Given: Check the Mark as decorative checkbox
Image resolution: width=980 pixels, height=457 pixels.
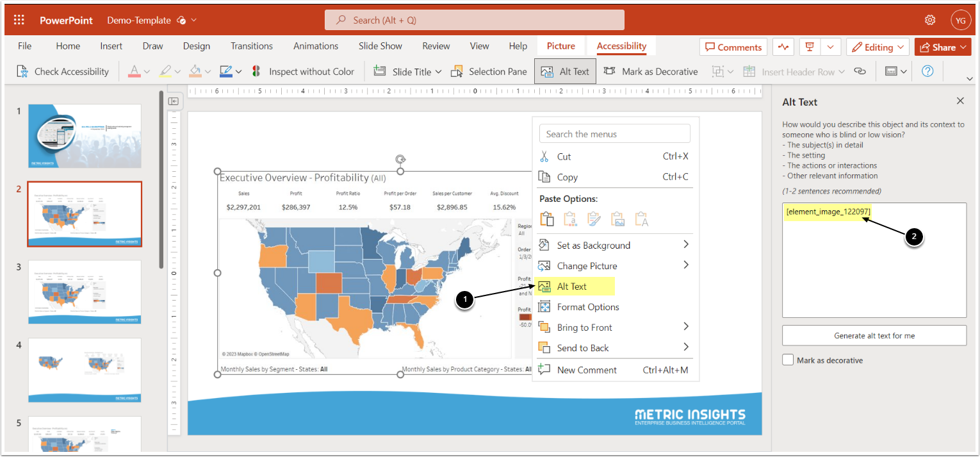Looking at the screenshot, I should click(x=788, y=360).
